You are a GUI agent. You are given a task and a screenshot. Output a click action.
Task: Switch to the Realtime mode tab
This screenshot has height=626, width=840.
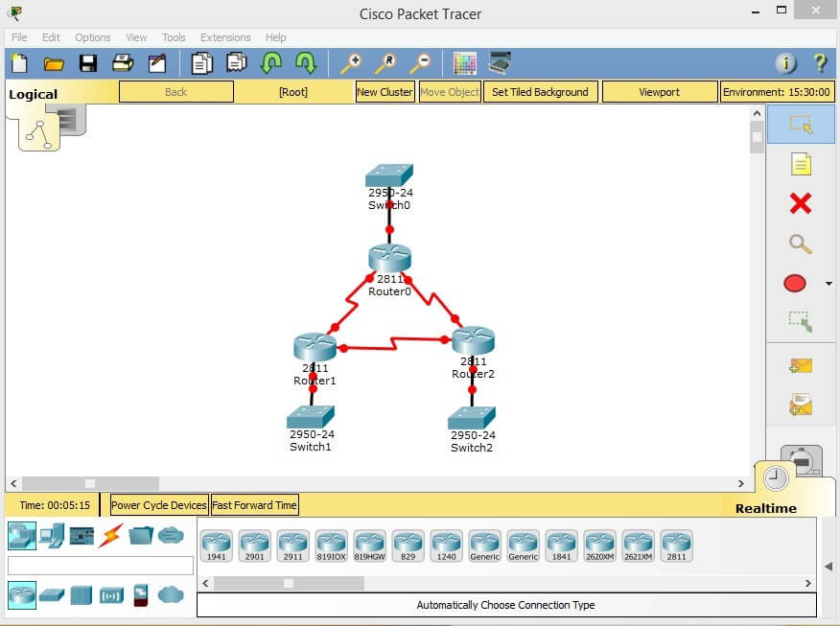click(765, 508)
